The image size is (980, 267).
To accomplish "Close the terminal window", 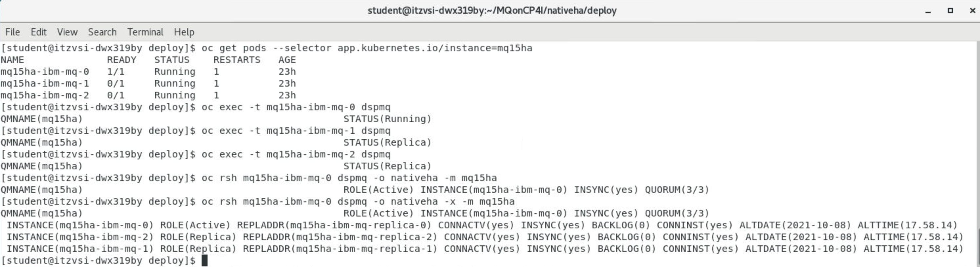I will (972, 10).
